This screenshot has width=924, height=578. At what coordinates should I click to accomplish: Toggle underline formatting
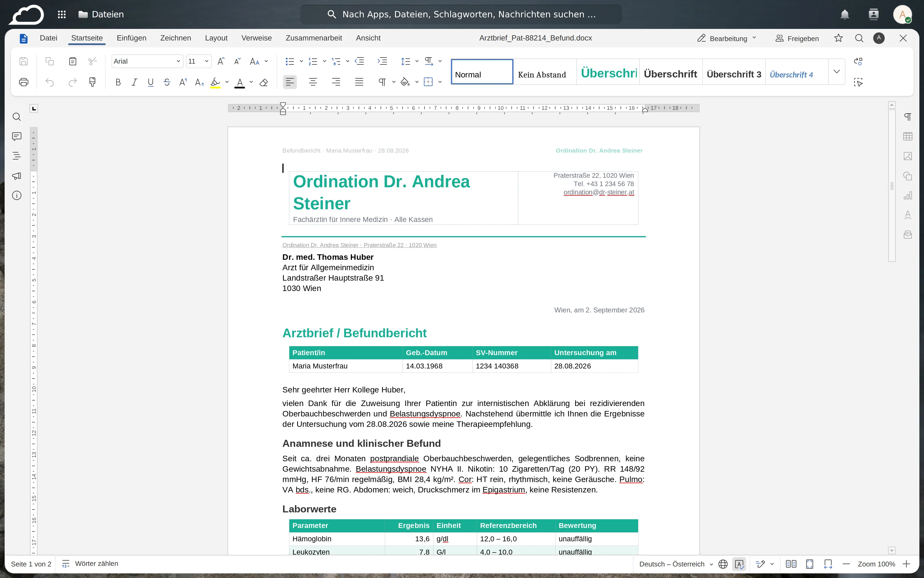tap(150, 82)
